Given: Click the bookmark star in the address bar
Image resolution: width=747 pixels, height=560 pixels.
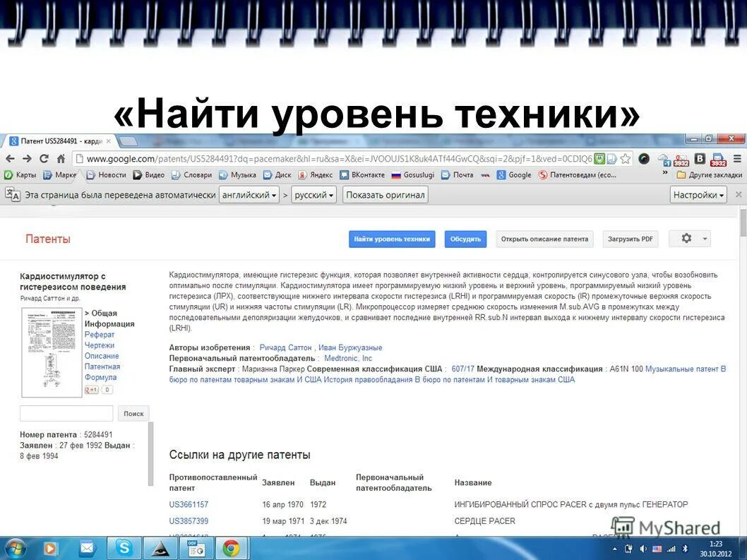Looking at the screenshot, I should [x=626, y=158].
